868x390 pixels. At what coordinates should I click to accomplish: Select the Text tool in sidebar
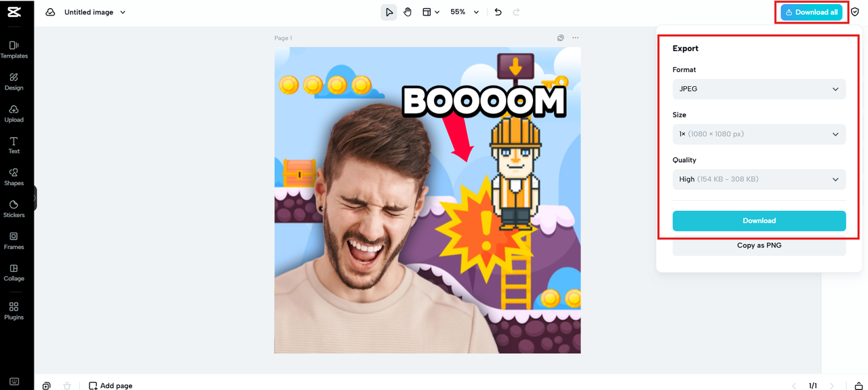click(14, 145)
